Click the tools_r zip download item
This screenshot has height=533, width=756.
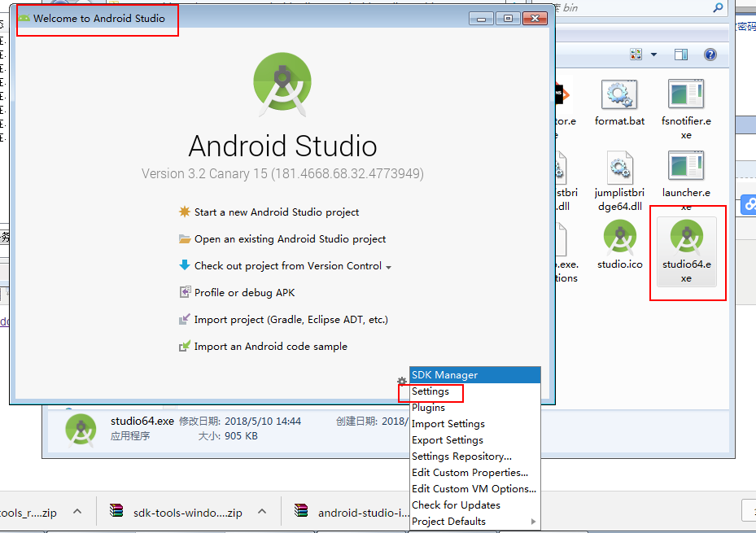point(29,513)
